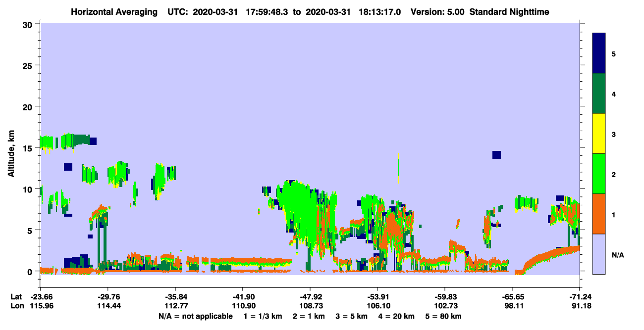Click the latitude value -65.65

(512, 297)
